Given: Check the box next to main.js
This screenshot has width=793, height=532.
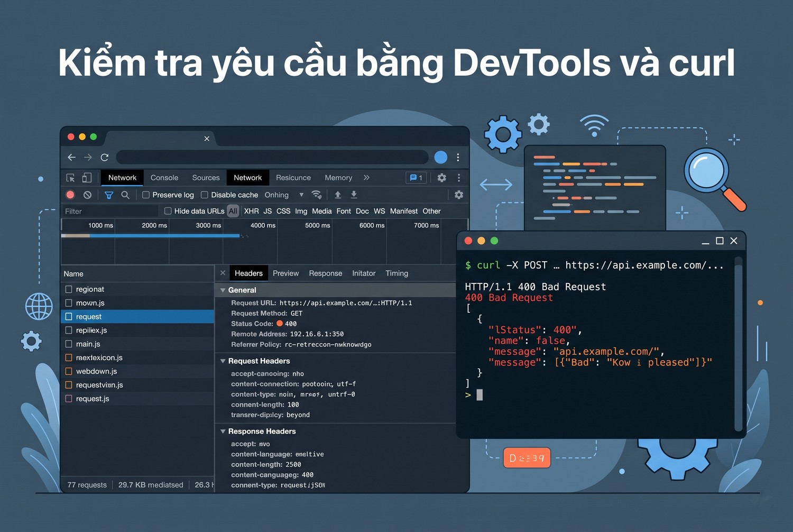Looking at the screenshot, I should [x=69, y=344].
